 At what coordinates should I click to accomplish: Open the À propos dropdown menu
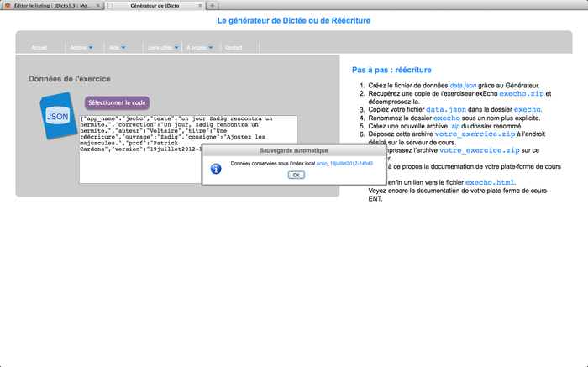coord(201,48)
